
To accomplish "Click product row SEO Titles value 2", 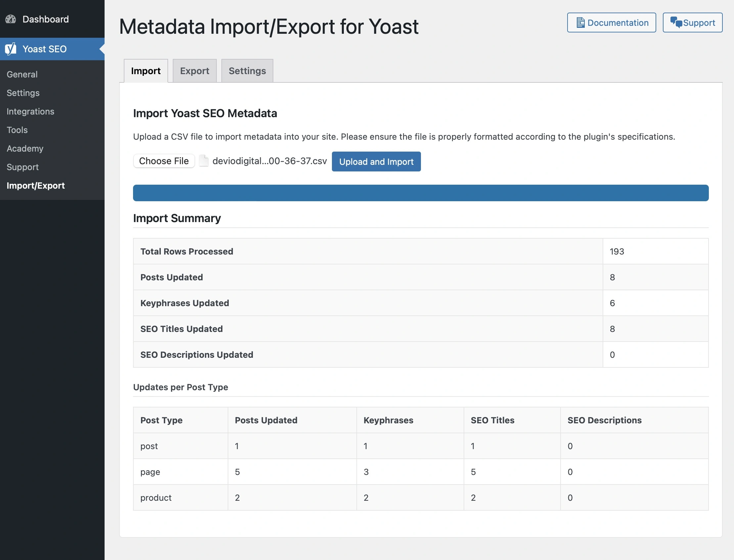I will click(x=473, y=498).
